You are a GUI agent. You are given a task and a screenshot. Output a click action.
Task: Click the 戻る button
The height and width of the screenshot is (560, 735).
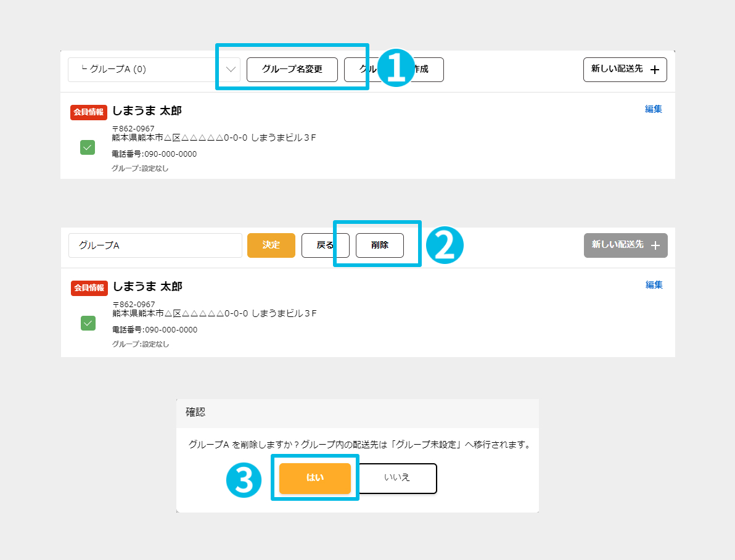pos(326,245)
